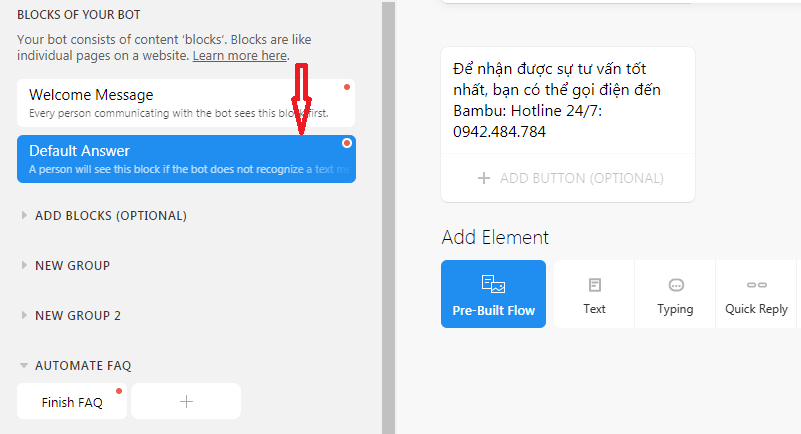Open the Welcome Message block

tap(186, 103)
